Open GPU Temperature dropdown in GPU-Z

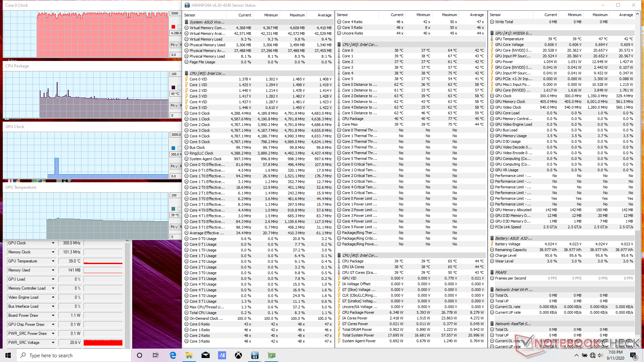[x=53, y=261]
